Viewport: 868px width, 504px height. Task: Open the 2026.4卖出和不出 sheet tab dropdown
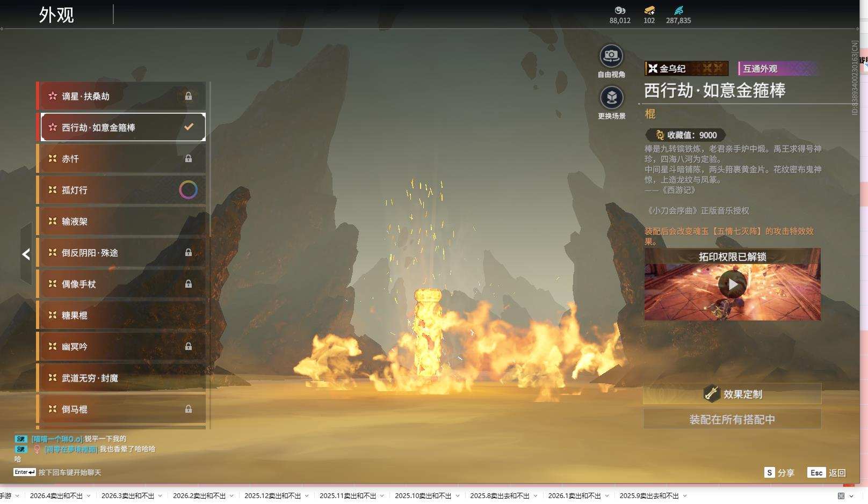click(89, 496)
